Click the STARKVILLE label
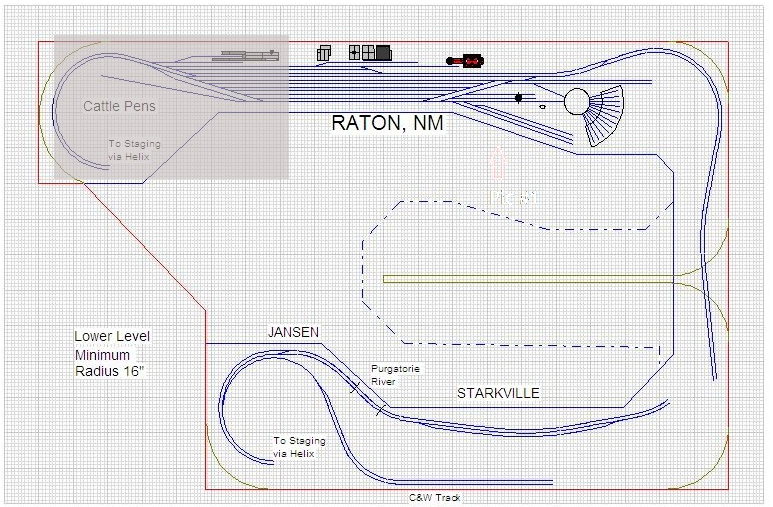Screen dimensions: 773x507 point(498,393)
